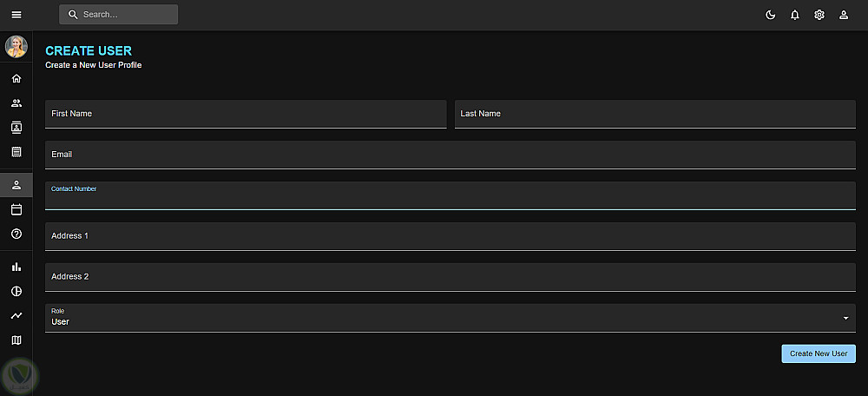Open the line chart icon
The width and height of the screenshot is (868, 396).
tap(16, 315)
